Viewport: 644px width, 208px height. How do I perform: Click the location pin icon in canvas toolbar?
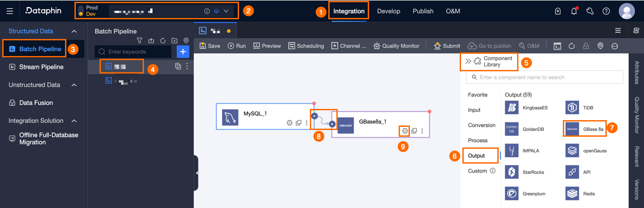(x=600, y=46)
